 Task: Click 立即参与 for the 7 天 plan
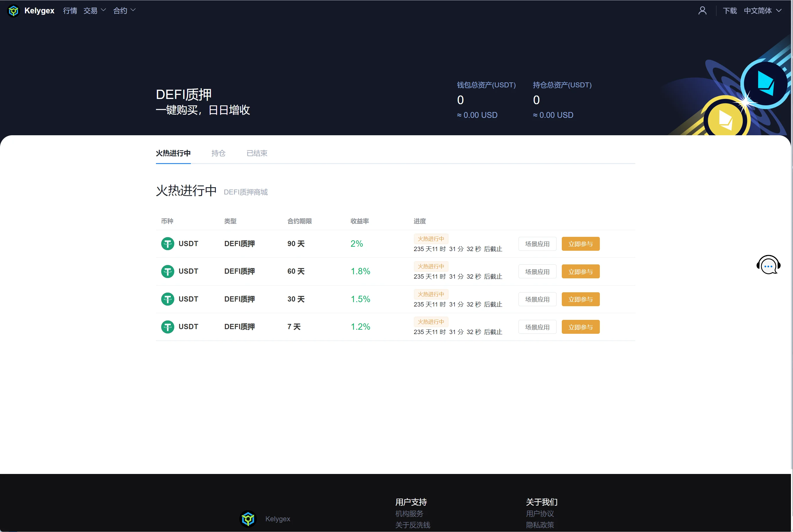580,327
